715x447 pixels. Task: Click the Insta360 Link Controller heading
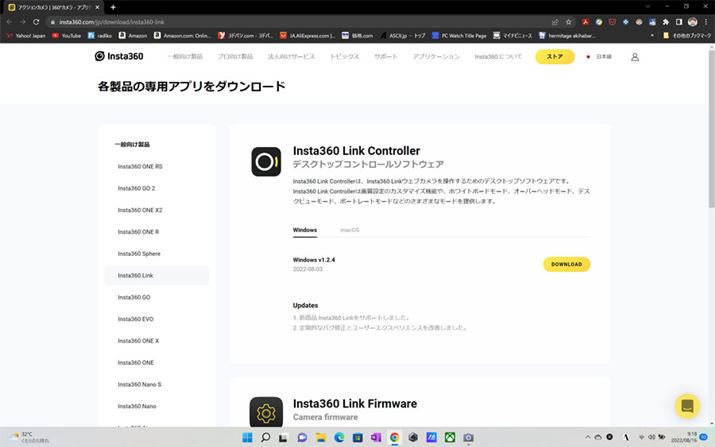click(357, 151)
